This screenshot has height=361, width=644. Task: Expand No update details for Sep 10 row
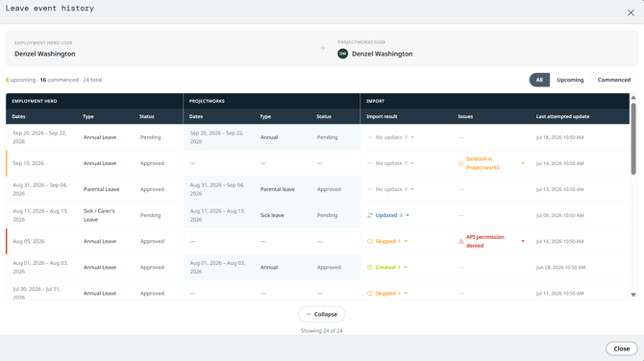[412, 163]
